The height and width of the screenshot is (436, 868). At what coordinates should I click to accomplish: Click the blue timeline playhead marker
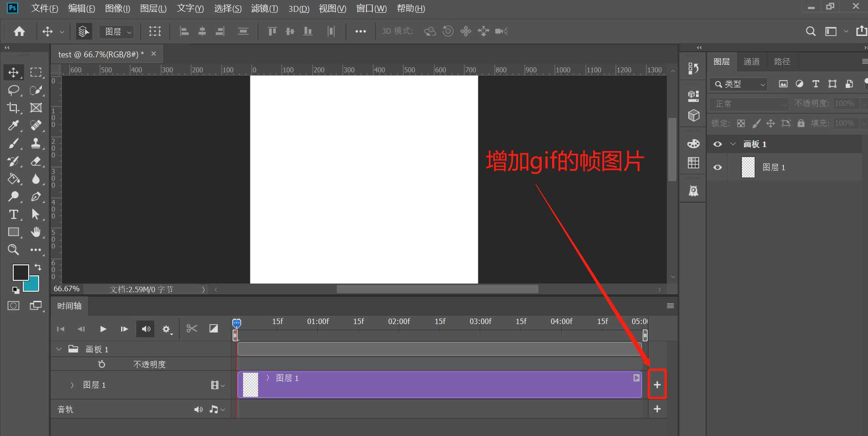[x=237, y=323]
